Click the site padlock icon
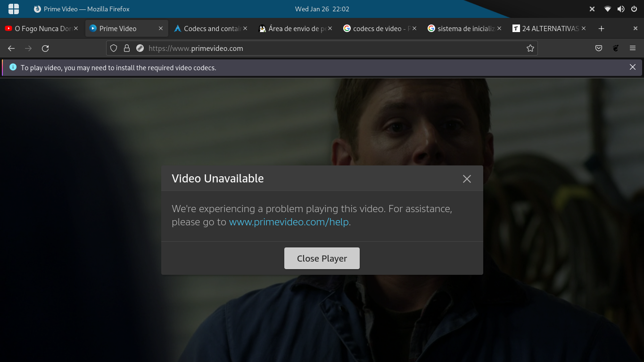Image resolution: width=644 pixels, height=362 pixels. coord(127,48)
